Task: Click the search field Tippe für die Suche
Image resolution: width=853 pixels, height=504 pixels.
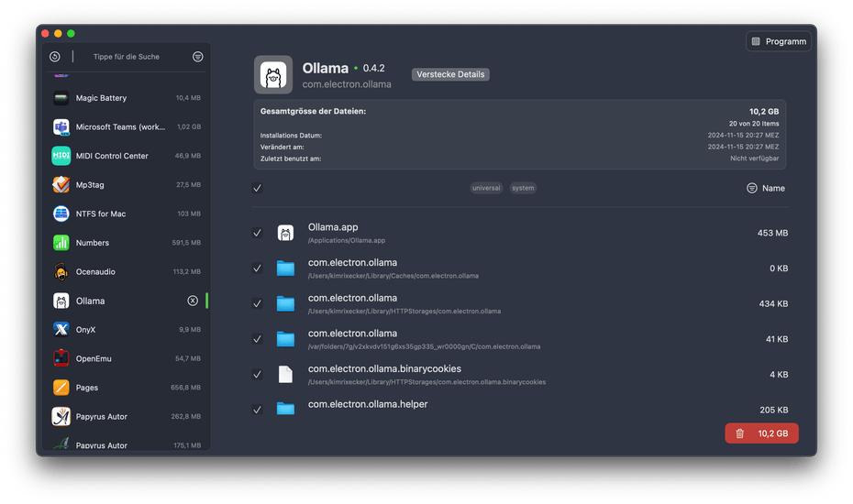Action: coord(127,57)
